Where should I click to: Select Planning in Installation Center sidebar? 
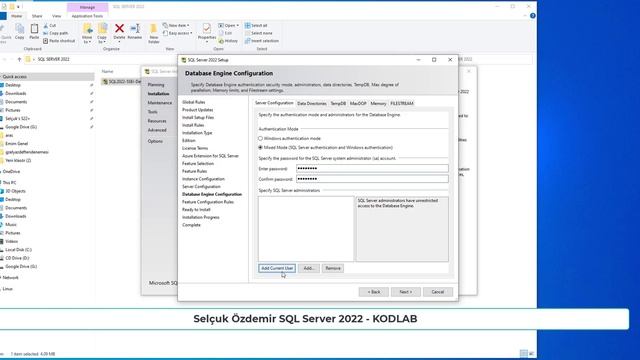(x=156, y=84)
